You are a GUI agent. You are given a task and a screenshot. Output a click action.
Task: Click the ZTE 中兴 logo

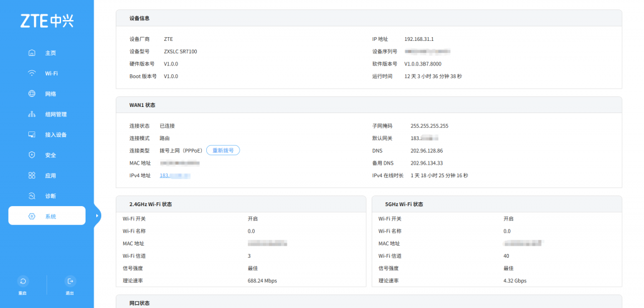click(x=47, y=21)
